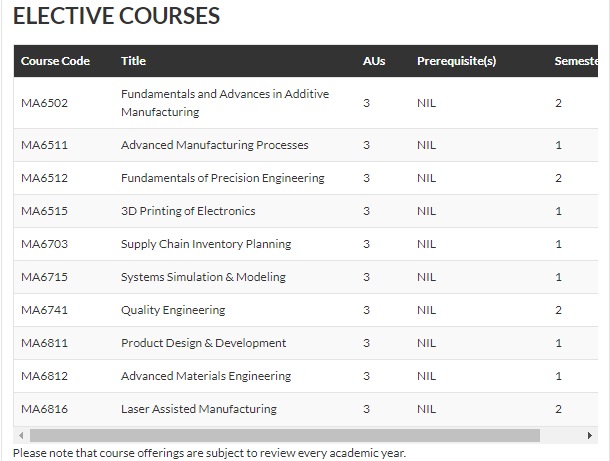Viewport: 610px width, 461px height.
Task: Click the Course Code column header
Action: [x=55, y=61]
